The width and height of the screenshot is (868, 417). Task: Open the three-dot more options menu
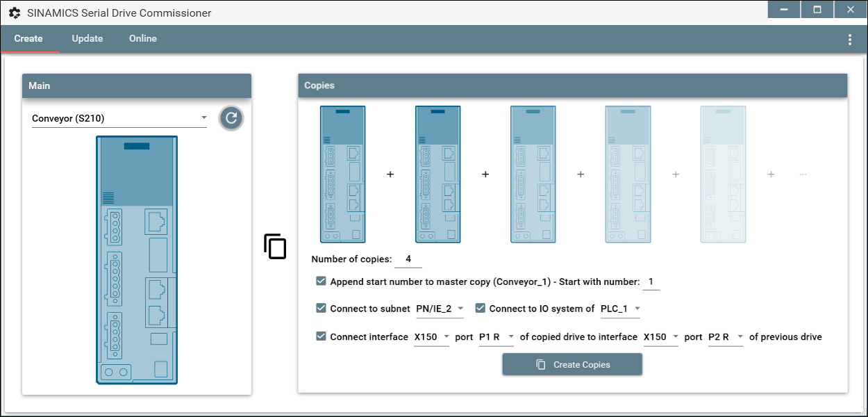pyautogui.click(x=849, y=40)
